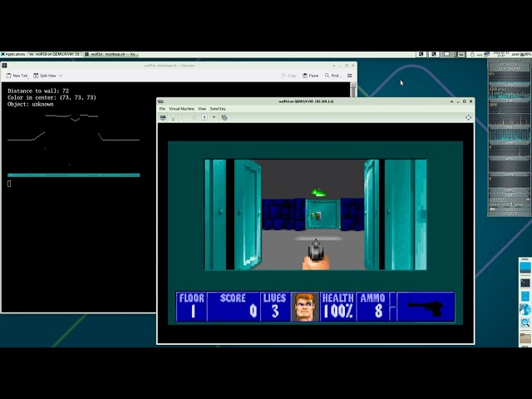Open the Applications menu in the top panel
532x399 pixels.
pyautogui.click(x=13, y=54)
